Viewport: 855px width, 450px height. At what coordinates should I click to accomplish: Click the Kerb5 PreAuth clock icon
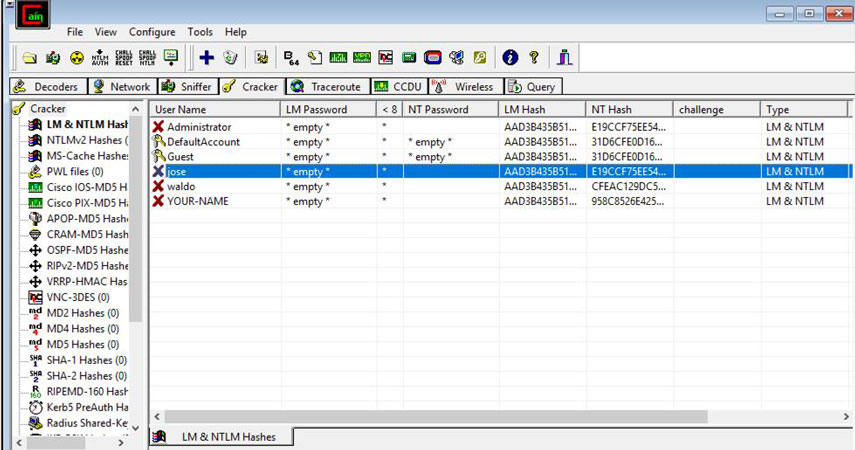coord(35,407)
